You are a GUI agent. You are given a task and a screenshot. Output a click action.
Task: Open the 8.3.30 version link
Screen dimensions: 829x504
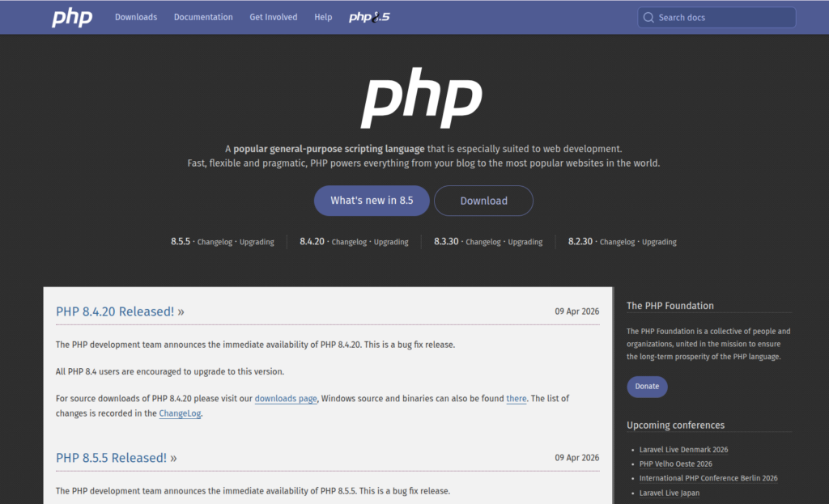pyautogui.click(x=446, y=241)
